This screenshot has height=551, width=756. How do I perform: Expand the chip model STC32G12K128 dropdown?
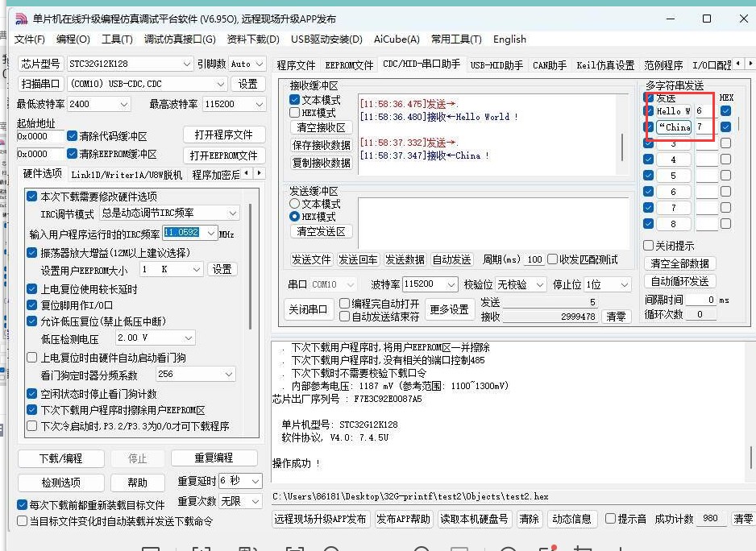click(187, 64)
